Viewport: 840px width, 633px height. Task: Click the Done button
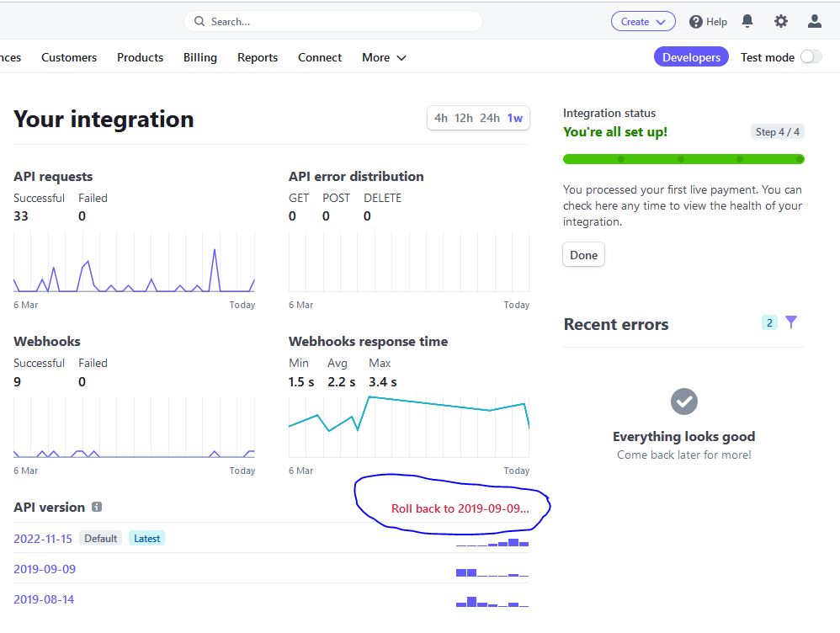coord(583,255)
